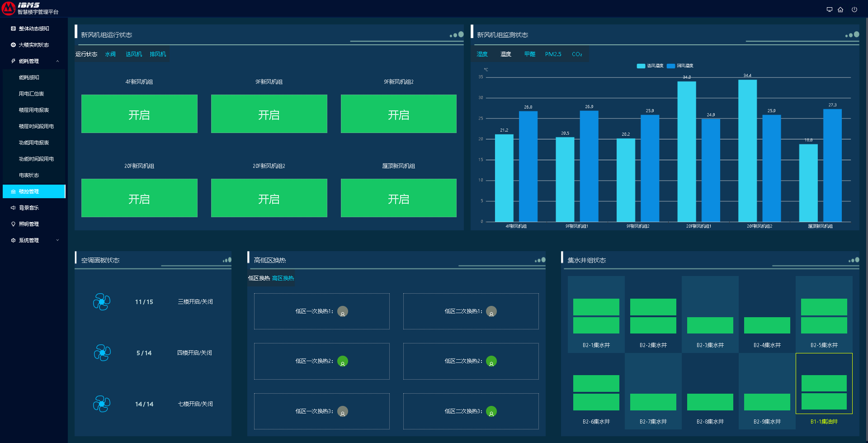Click the power/logout icon in top bar
Viewport: 868px width, 443px height.
tap(854, 10)
